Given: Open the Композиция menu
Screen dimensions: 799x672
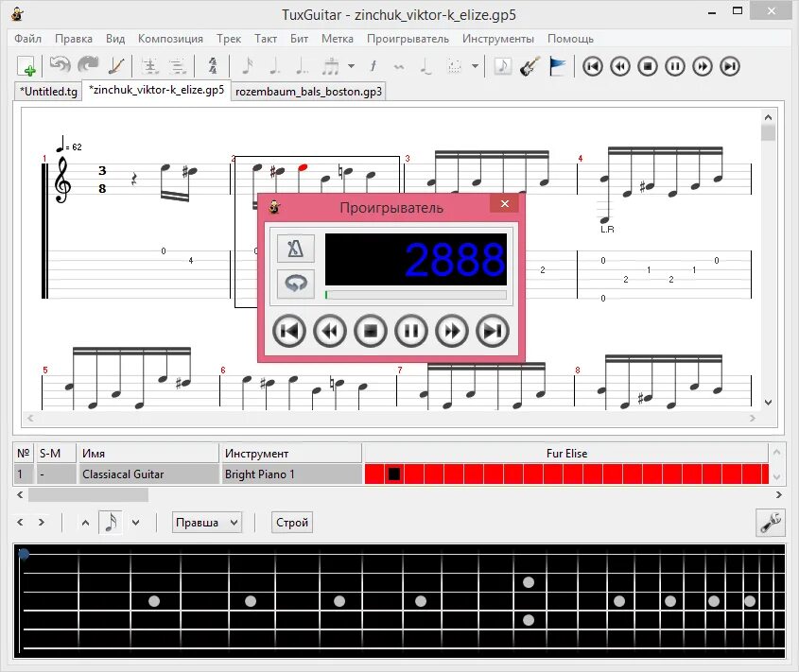Looking at the screenshot, I should click(x=170, y=39).
